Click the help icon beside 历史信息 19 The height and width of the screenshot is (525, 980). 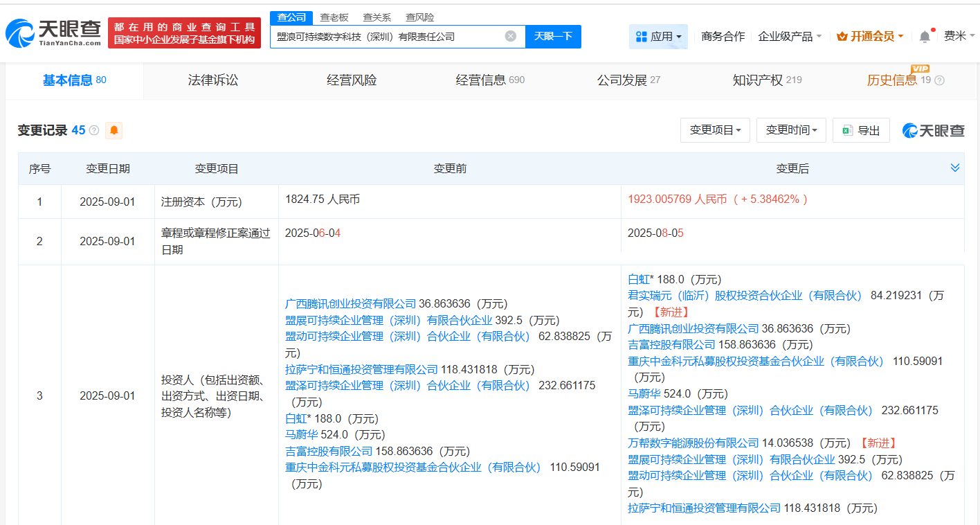(x=939, y=80)
